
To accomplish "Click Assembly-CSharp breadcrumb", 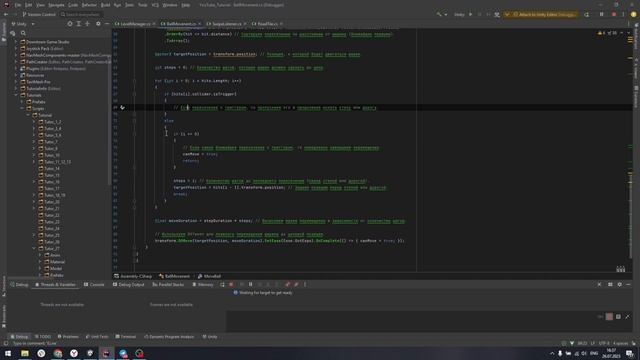I will coord(133,276).
